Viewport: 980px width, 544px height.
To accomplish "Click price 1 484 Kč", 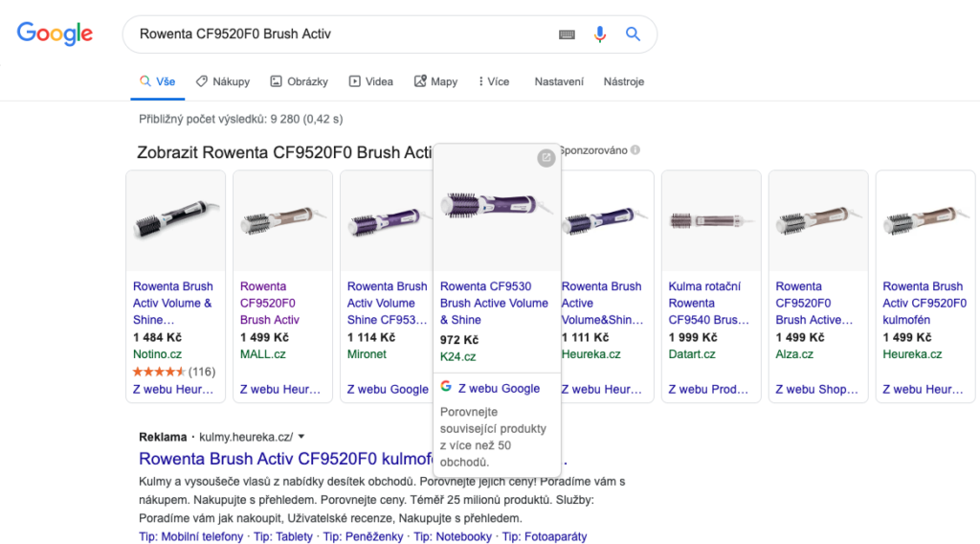I will click(x=157, y=337).
